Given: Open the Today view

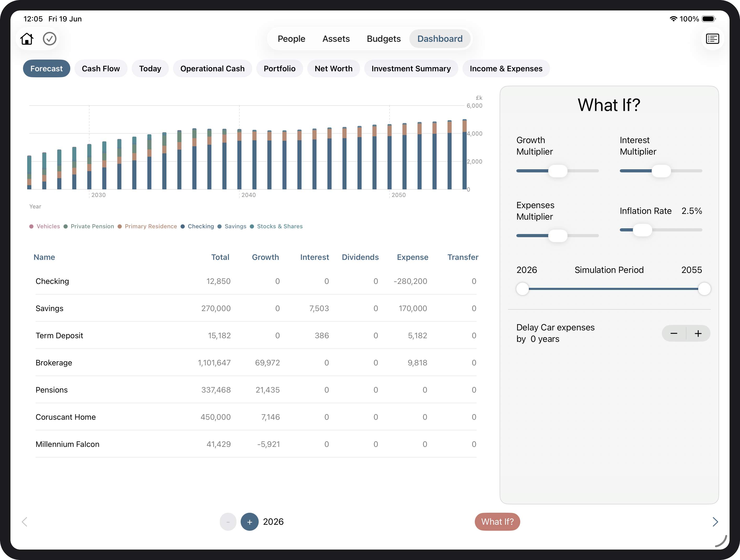Looking at the screenshot, I should coord(150,68).
